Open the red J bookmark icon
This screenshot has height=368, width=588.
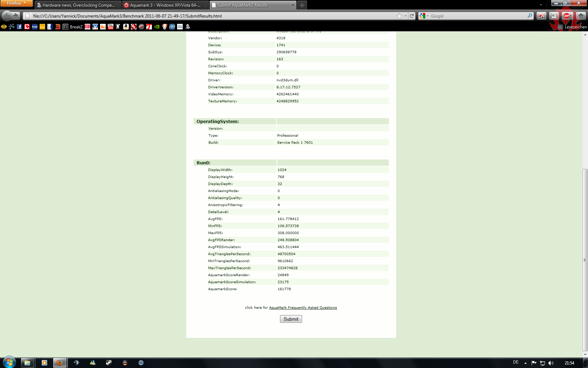(149, 27)
